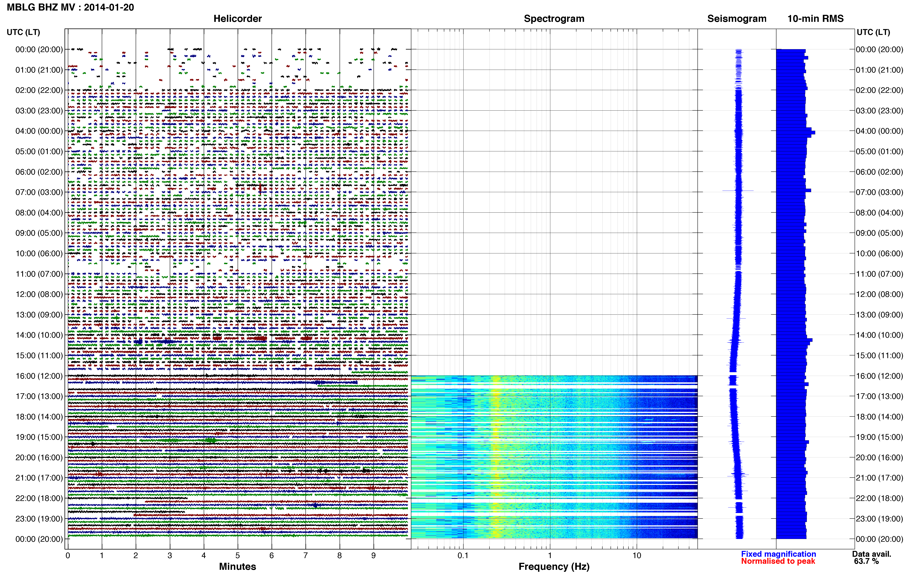Click the seismogram spike at 07:00
Image resolution: width=924 pixels, height=578 pixels.
[738, 190]
